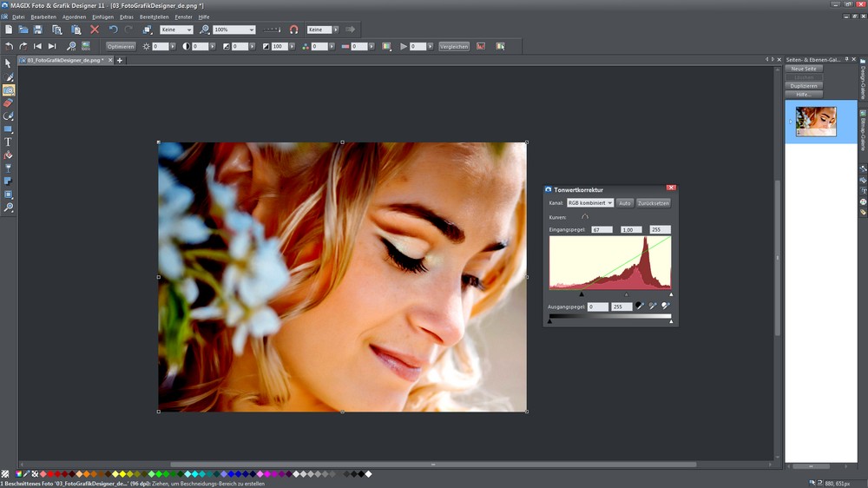Viewport: 868px width, 488px height.
Task: Expand the playback value arrow beside play icon
Action: (431, 47)
